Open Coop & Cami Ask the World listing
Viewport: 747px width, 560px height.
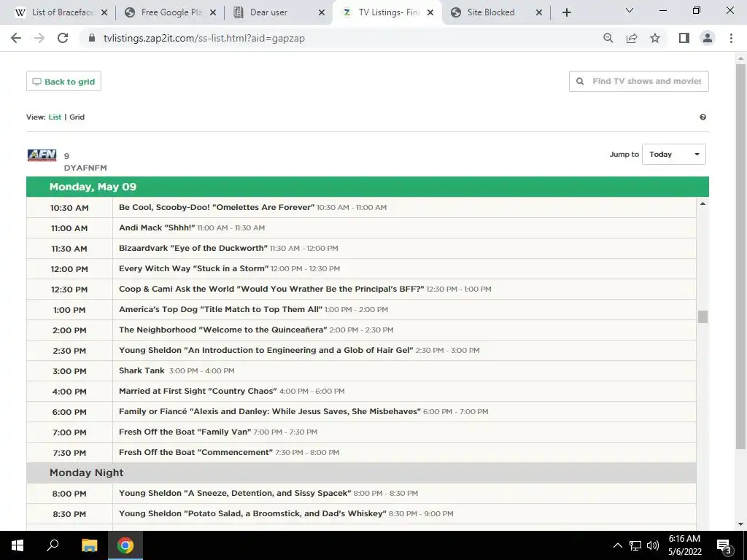tap(271, 289)
